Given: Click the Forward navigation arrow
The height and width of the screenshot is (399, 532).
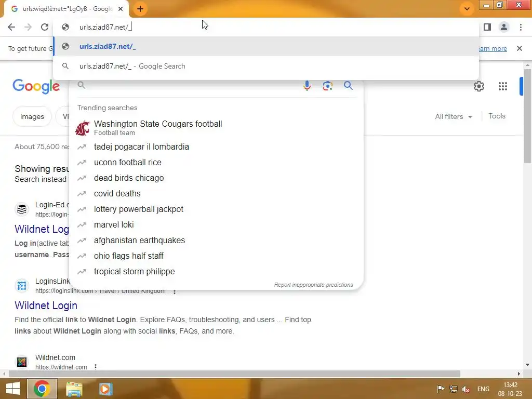Looking at the screenshot, I should click(28, 27).
